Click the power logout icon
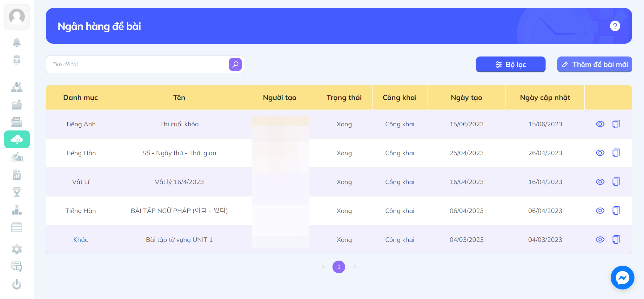The image size is (644, 299). point(17,284)
